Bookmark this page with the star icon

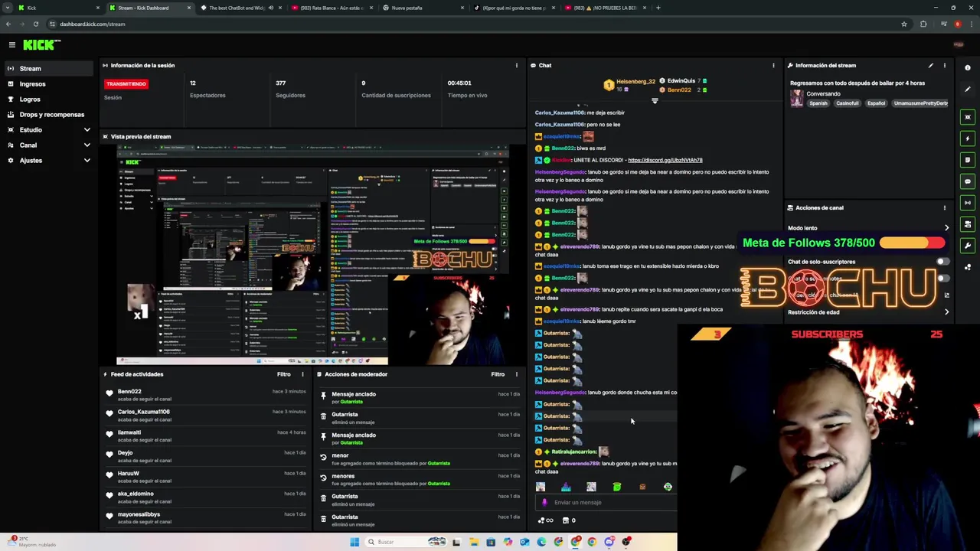(904, 24)
